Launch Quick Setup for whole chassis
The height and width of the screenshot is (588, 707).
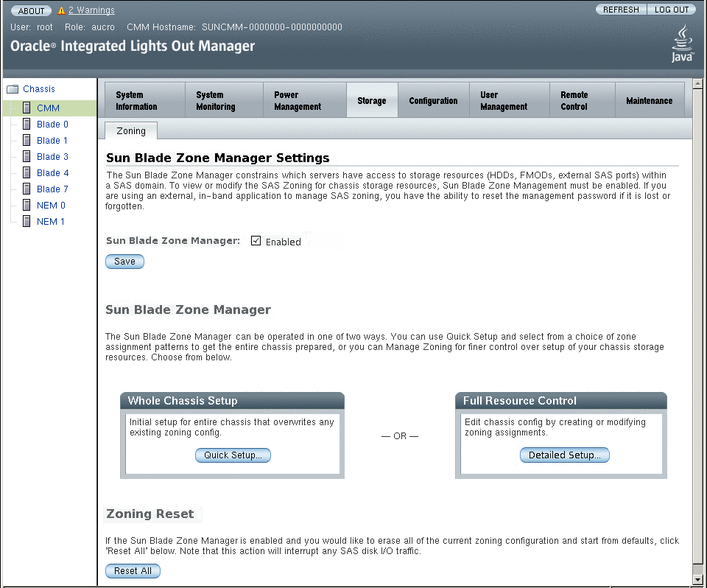click(233, 455)
